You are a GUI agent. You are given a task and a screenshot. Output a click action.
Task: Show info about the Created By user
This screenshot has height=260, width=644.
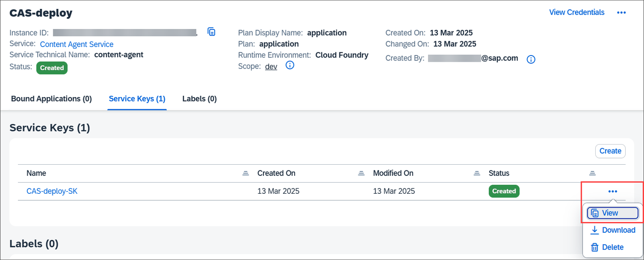pyautogui.click(x=531, y=59)
